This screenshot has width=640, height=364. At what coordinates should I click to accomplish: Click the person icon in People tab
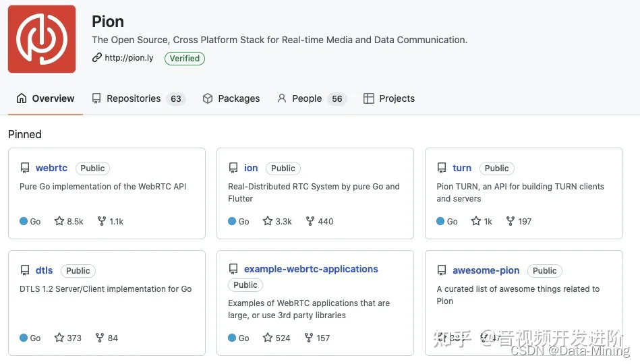(x=282, y=98)
